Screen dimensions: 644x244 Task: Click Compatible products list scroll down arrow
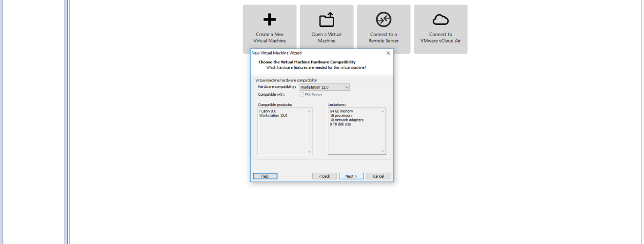[x=309, y=152]
